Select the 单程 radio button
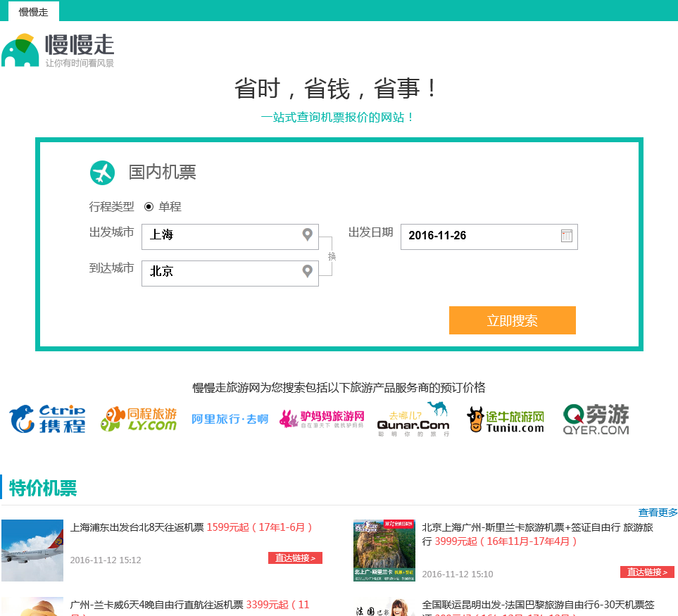Image resolution: width=678 pixels, height=616 pixels. coord(149,207)
